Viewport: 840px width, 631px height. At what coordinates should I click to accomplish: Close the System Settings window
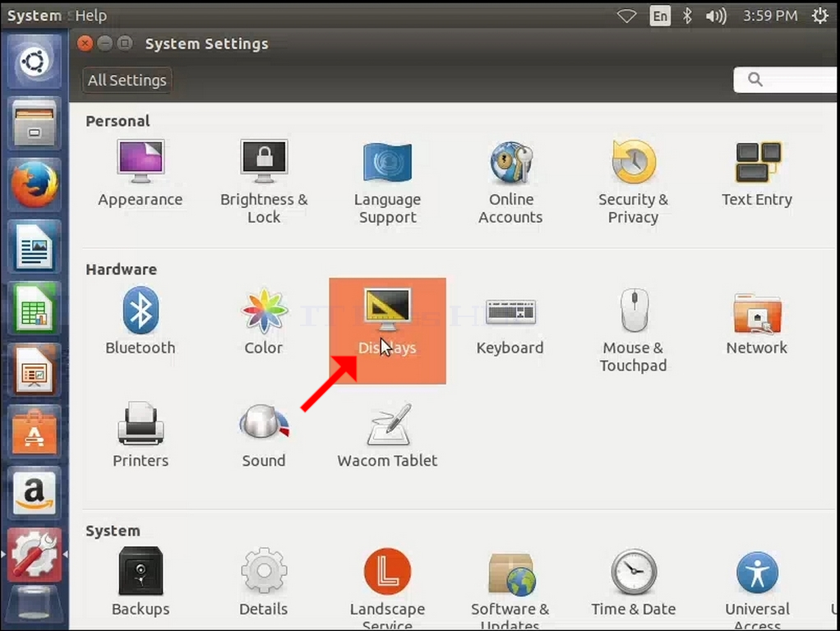85,43
